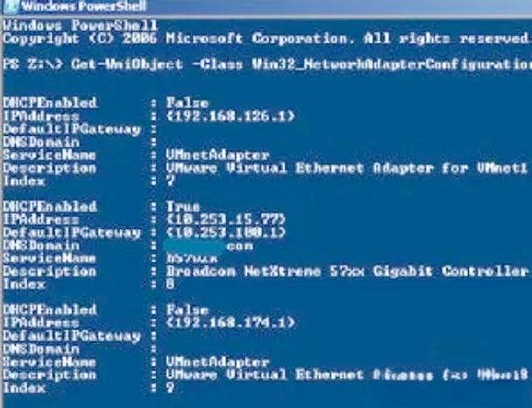Click the PowerShell icon in the title bar
This screenshot has height=408, width=532.
(x=11, y=7)
